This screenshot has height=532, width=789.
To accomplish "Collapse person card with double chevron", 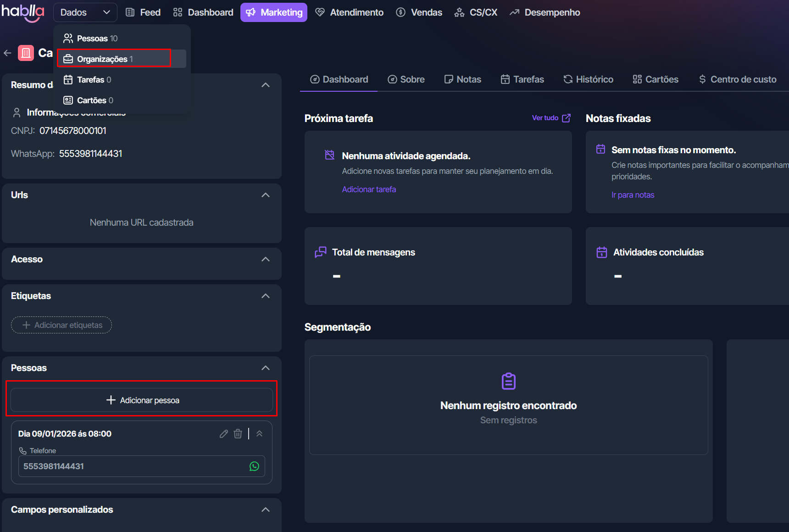I will pos(259,434).
